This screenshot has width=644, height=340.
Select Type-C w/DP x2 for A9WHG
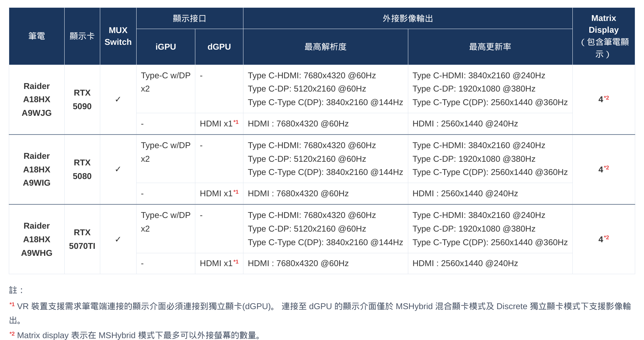point(166,222)
